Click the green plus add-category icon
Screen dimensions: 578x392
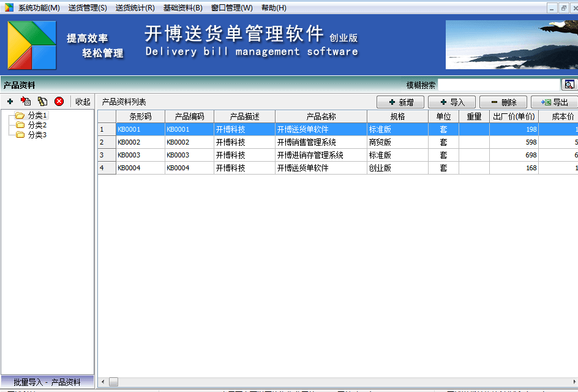10,102
